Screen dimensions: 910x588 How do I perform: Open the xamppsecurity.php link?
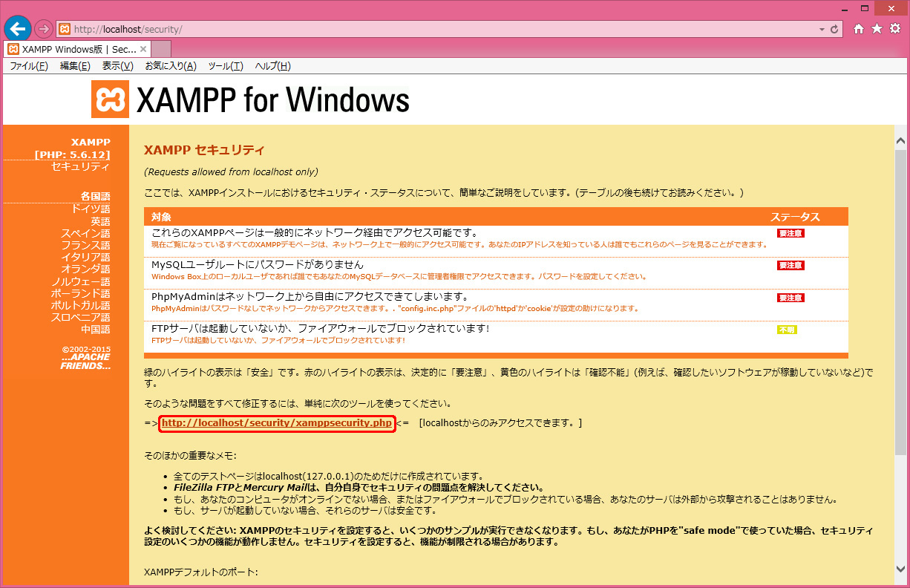(276, 423)
